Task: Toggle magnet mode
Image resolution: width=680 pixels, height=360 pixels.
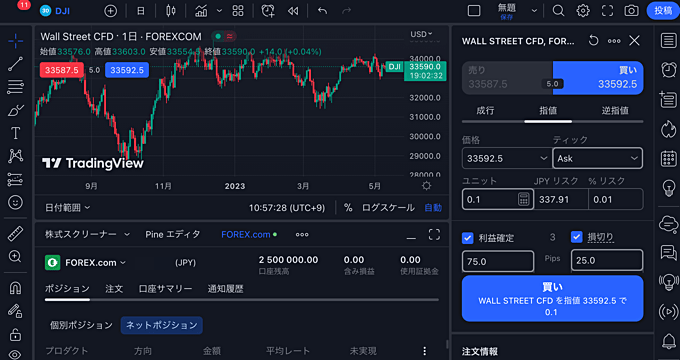Action: [15, 288]
